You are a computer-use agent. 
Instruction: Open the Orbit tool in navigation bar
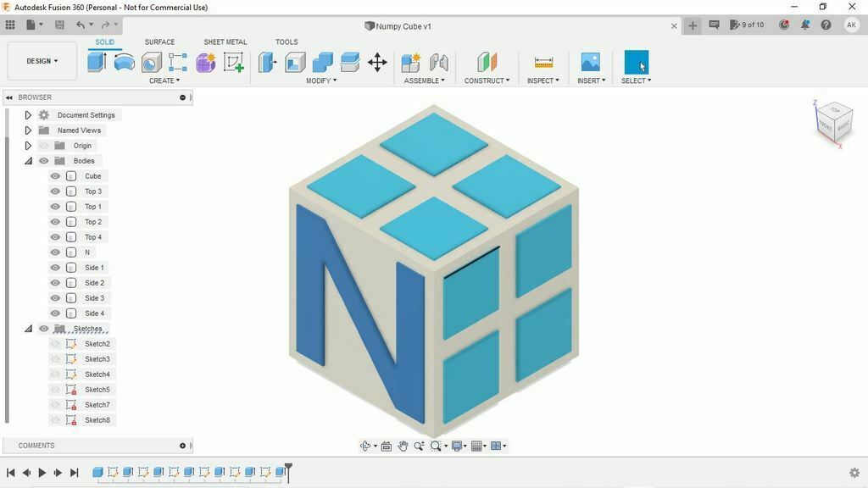(365, 446)
